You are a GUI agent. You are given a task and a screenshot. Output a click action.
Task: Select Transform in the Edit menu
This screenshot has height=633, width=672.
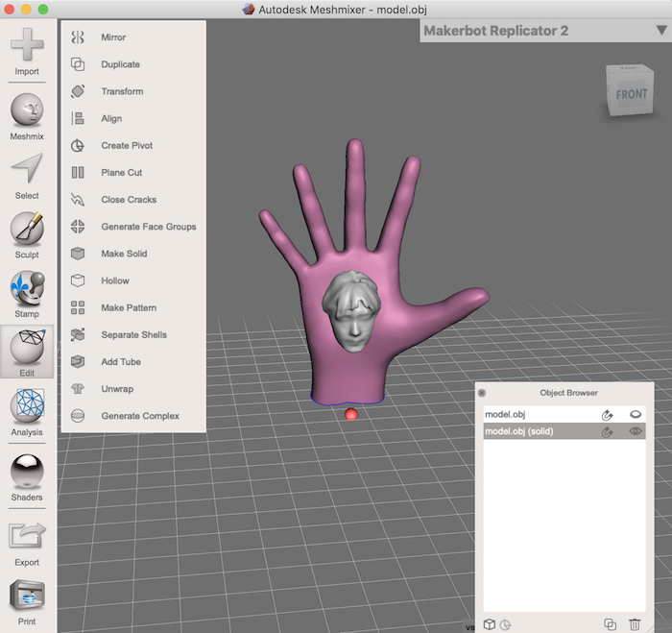tap(133, 91)
